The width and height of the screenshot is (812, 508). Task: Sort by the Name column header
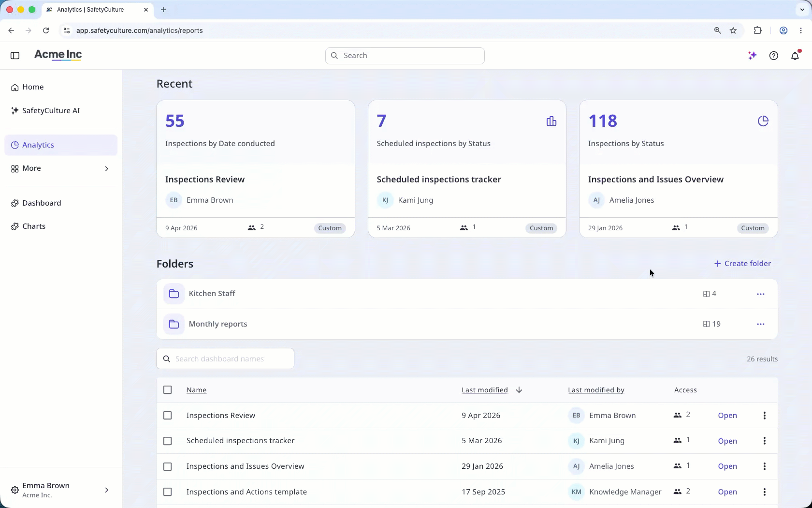click(196, 390)
